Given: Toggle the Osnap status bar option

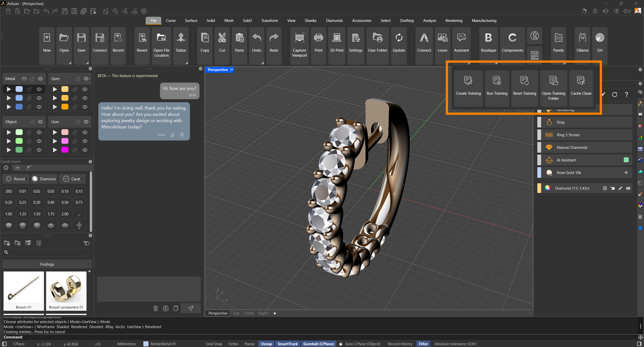Looking at the screenshot, I should click(266, 344).
